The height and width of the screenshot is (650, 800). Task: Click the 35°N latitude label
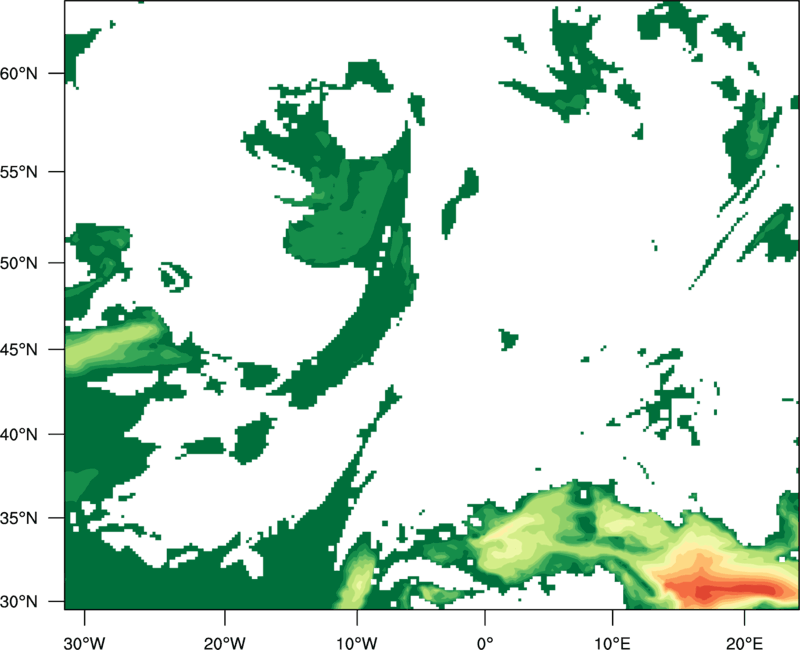pyautogui.click(x=19, y=518)
